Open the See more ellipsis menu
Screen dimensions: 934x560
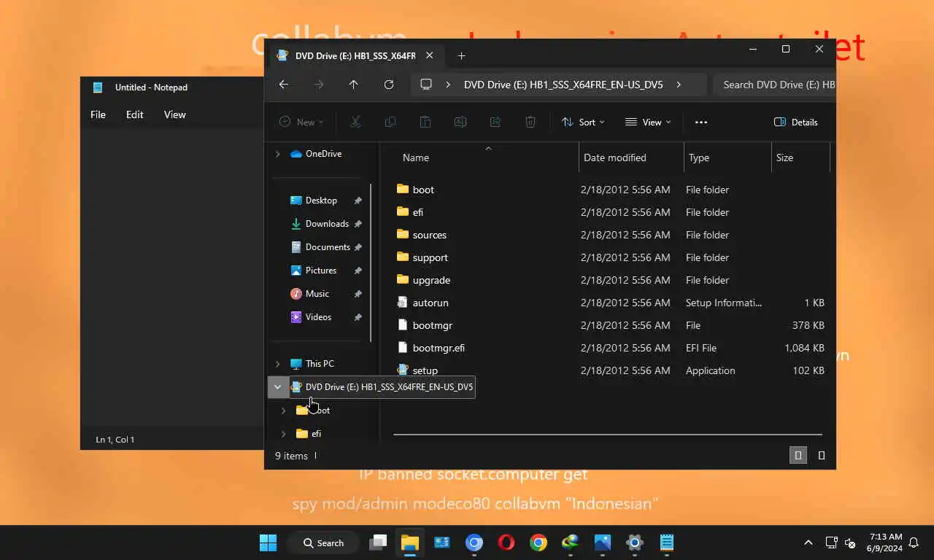[701, 122]
